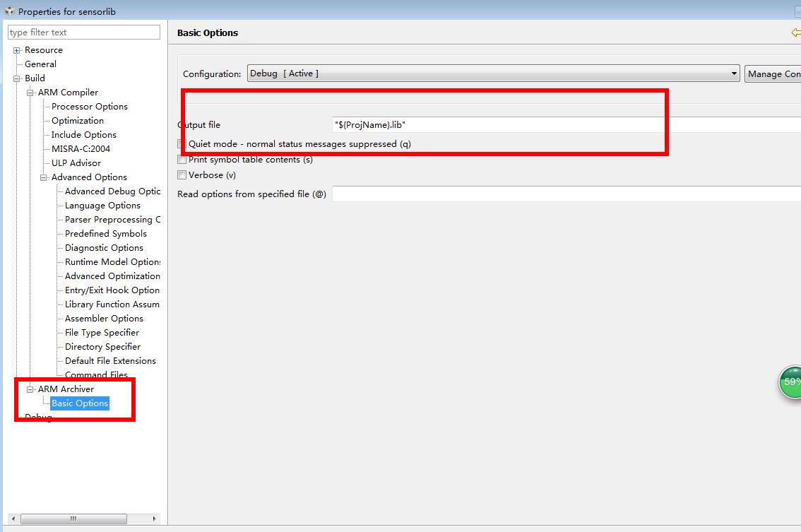Open Default File Extensions page
The height and width of the screenshot is (532, 801).
click(110, 361)
